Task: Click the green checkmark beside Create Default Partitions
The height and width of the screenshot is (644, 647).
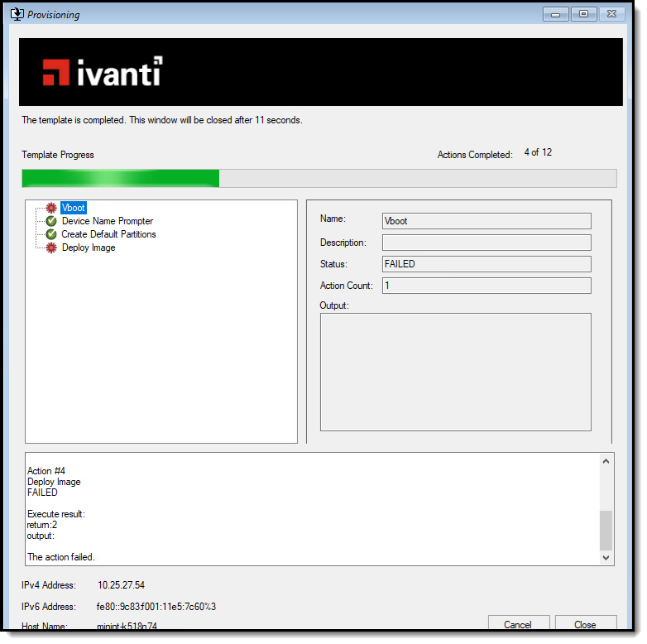Action: [x=51, y=234]
